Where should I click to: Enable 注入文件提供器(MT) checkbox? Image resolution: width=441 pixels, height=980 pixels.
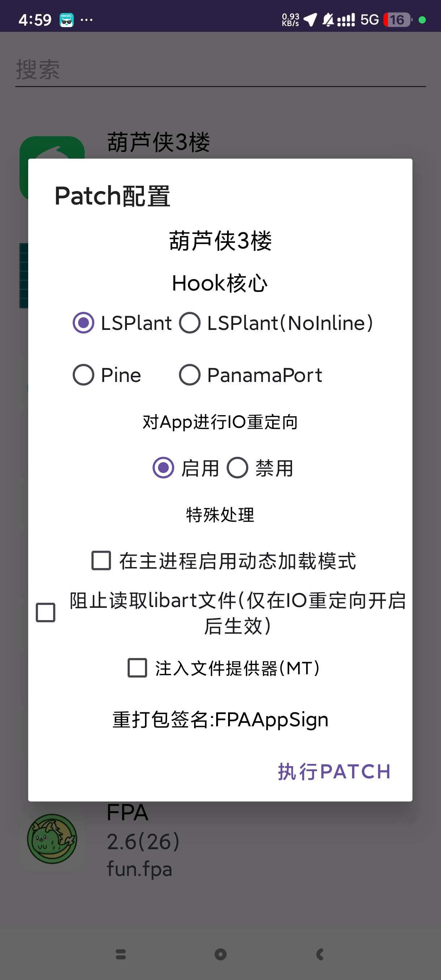137,668
